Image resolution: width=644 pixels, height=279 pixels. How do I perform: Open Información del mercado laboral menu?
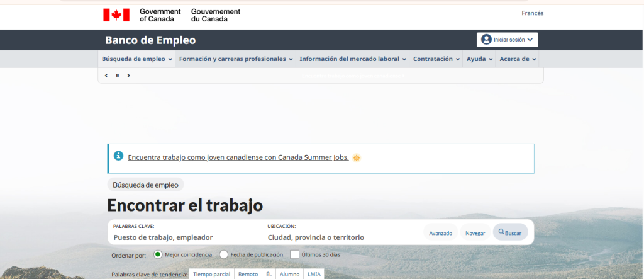click(x=353, y=59)
